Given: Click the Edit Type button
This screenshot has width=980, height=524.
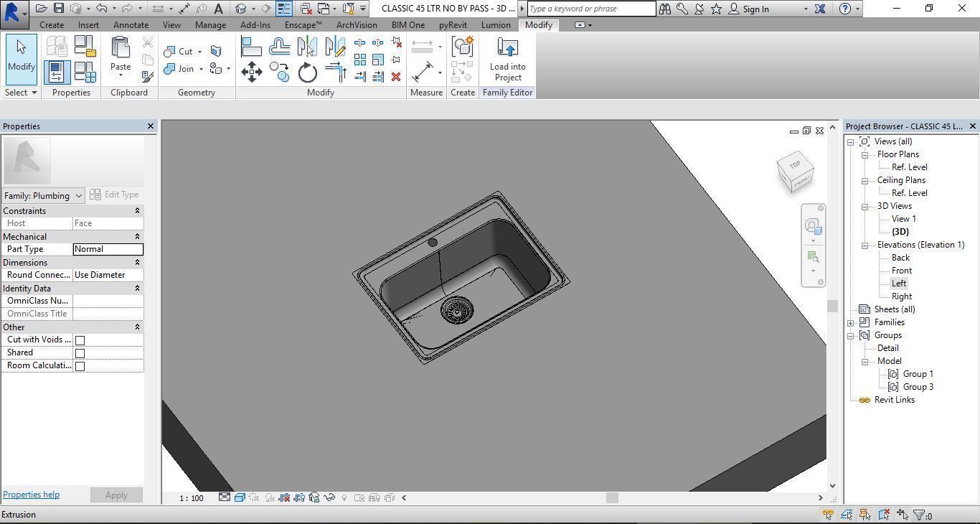Looking at the screenshot, I should tap(115, 195).
